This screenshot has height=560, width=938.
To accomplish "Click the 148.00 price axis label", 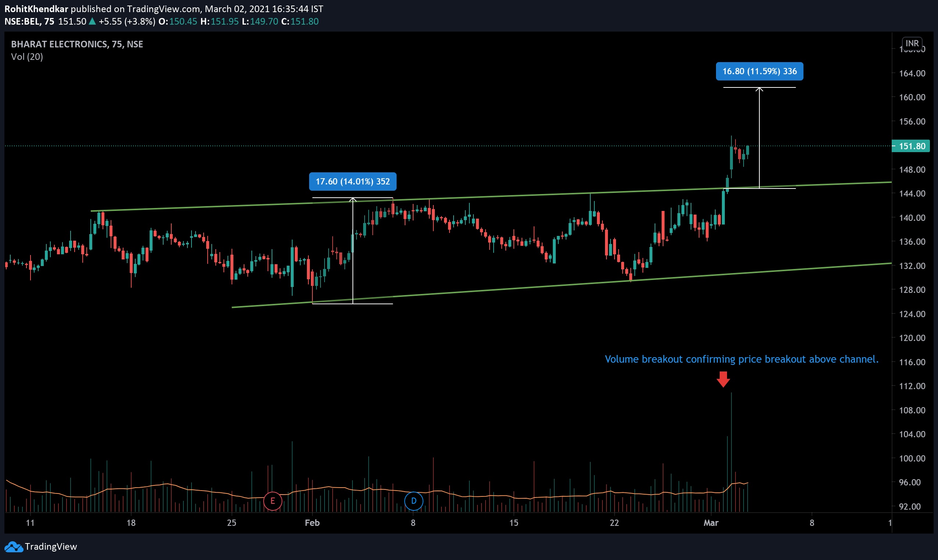I will [912, 169].
